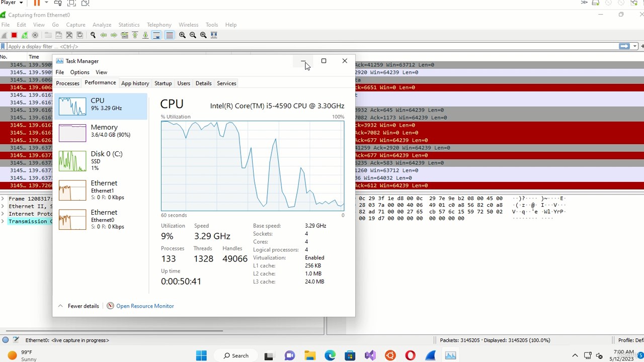Viewport: 644px width, 362px height.
Task: Open Task Manager Options menu
Action: [x=79, y=72]
